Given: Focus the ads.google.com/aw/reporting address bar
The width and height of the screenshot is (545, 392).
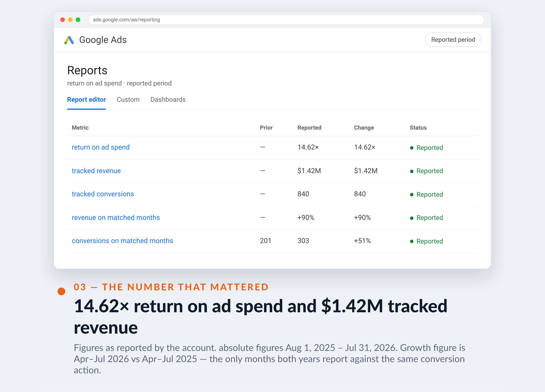Looking at the screenshot, I should click(x=286, y=20).
